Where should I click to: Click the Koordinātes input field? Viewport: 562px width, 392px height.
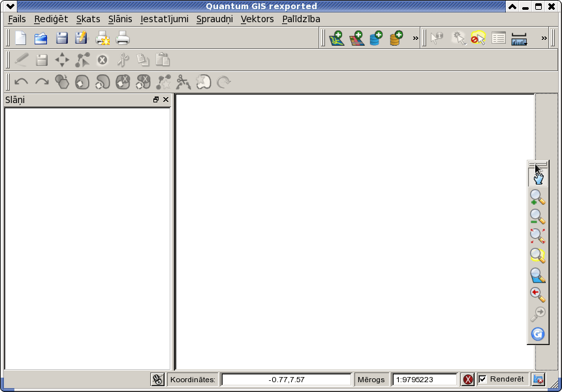pos(287,380)
